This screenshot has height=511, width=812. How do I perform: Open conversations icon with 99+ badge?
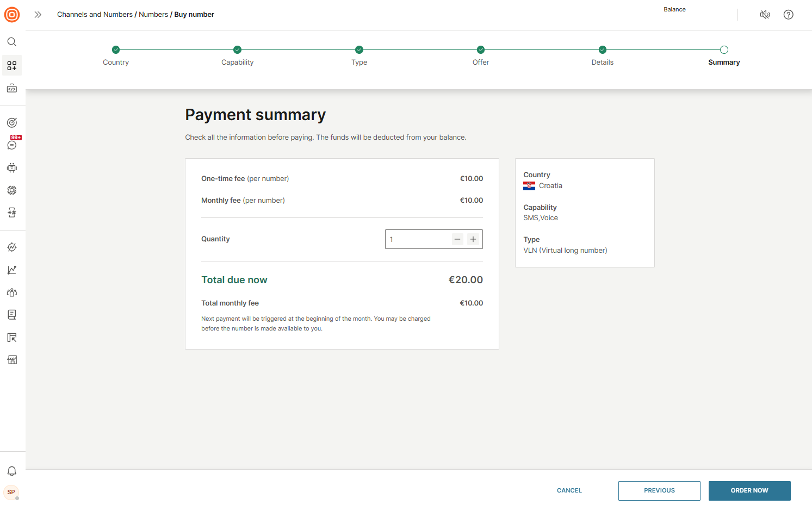12,145
